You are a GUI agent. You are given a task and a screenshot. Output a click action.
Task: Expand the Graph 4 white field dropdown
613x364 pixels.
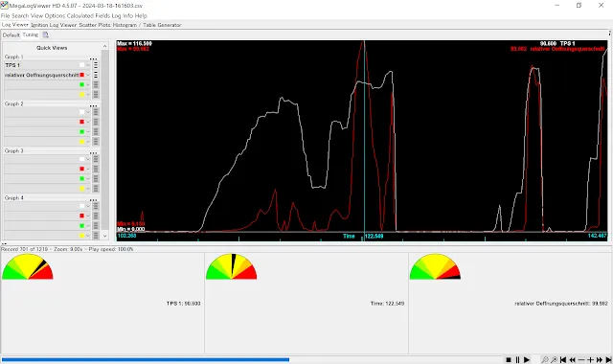click(88, 206)
